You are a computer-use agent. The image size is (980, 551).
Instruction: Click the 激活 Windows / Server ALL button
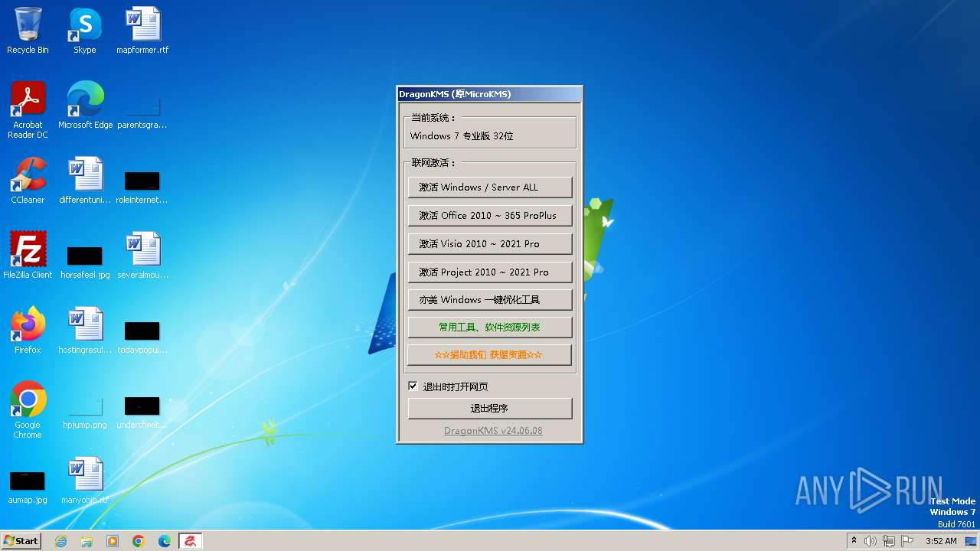pos(490,187)
